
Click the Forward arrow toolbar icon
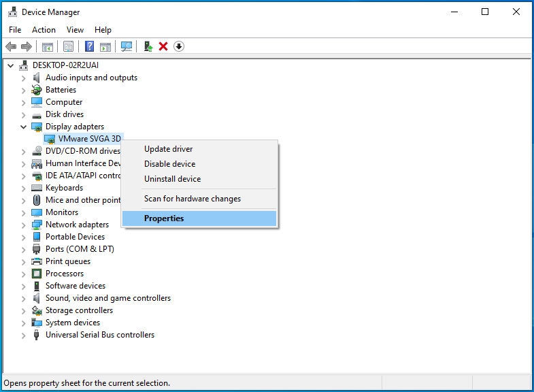point(27,46)
